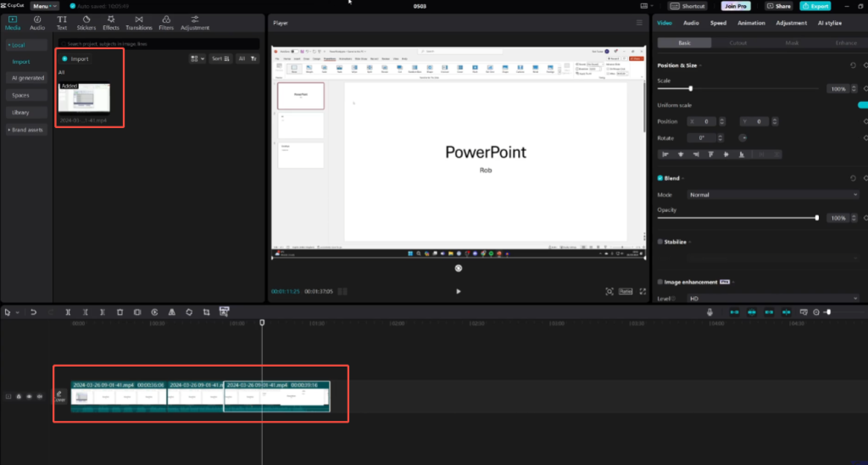Click the Player focus zoom icon
Screen dimensions: 868x465
pos(609,291)
